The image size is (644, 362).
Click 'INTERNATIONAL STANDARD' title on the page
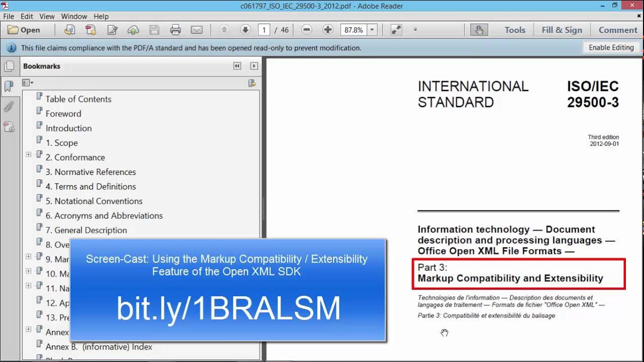click(x=473, y=94)
